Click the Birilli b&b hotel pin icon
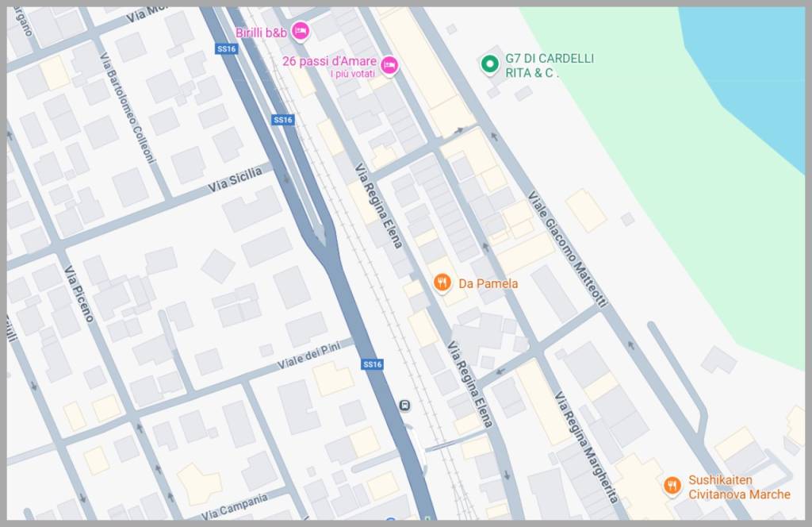The height and width of the screenshot is (527, 812). tap(301, 32)
